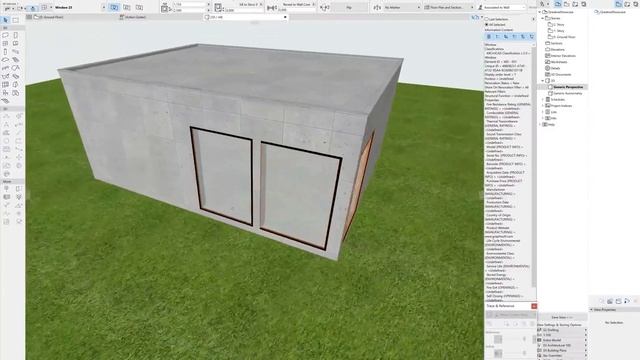The image size is (640, 360).
Task: Select Details in Navigator
Action: coord(553,68)
